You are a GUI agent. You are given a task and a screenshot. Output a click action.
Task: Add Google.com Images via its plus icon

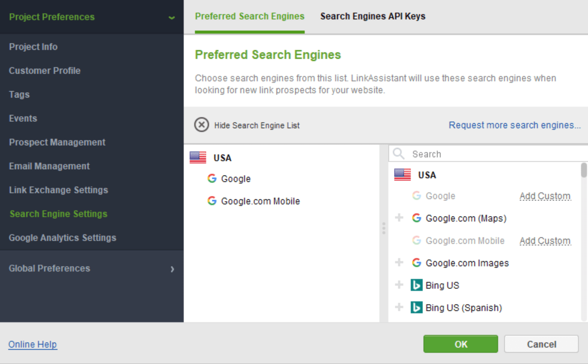click(400, 263)
